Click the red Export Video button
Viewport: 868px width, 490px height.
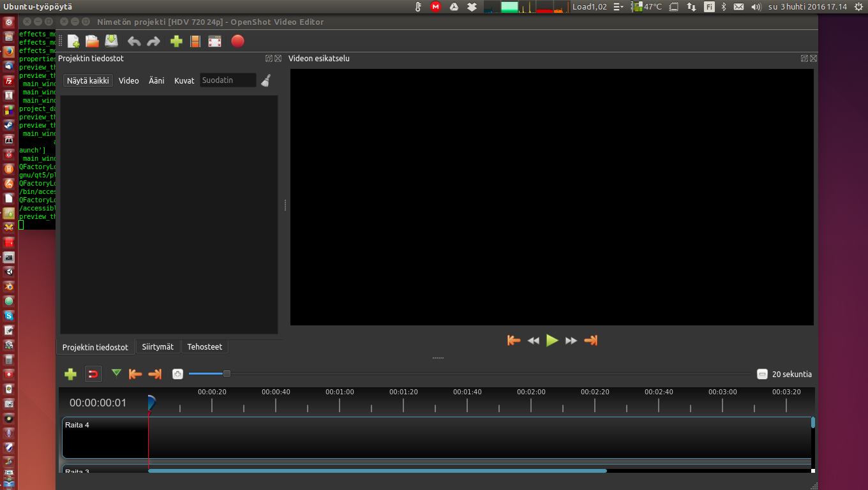click(x=237, y=41)
